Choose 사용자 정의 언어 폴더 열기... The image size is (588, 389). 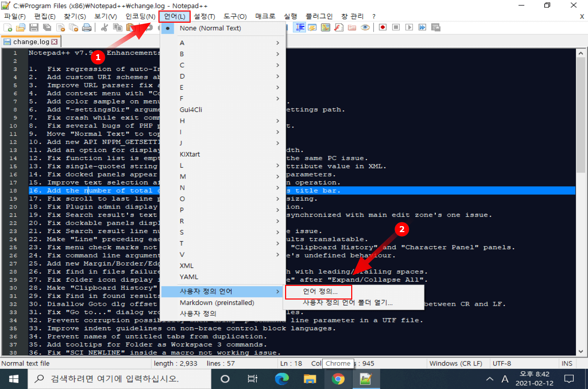tap(354, 303)
